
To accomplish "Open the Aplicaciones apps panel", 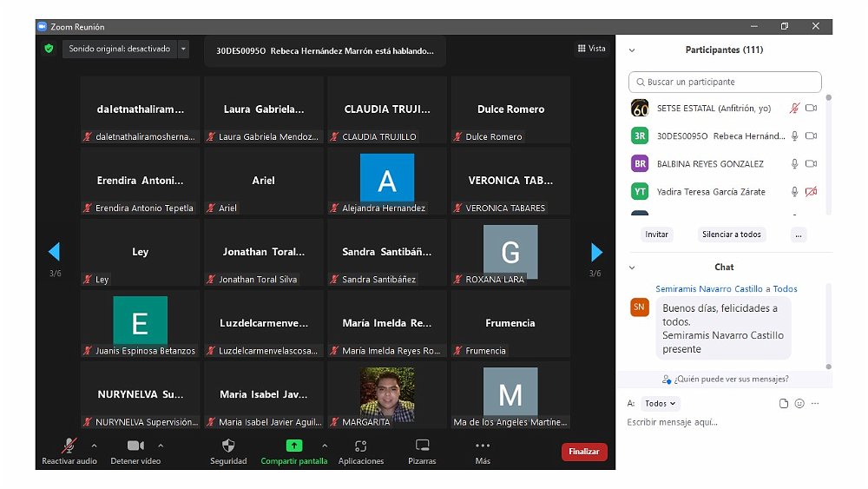I will pos(361,446).
